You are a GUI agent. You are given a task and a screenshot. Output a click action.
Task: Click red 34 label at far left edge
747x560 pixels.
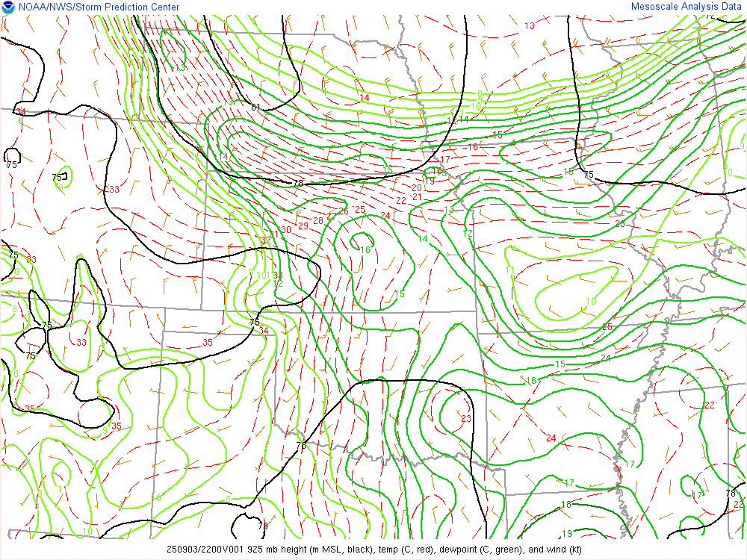point(21,112)
